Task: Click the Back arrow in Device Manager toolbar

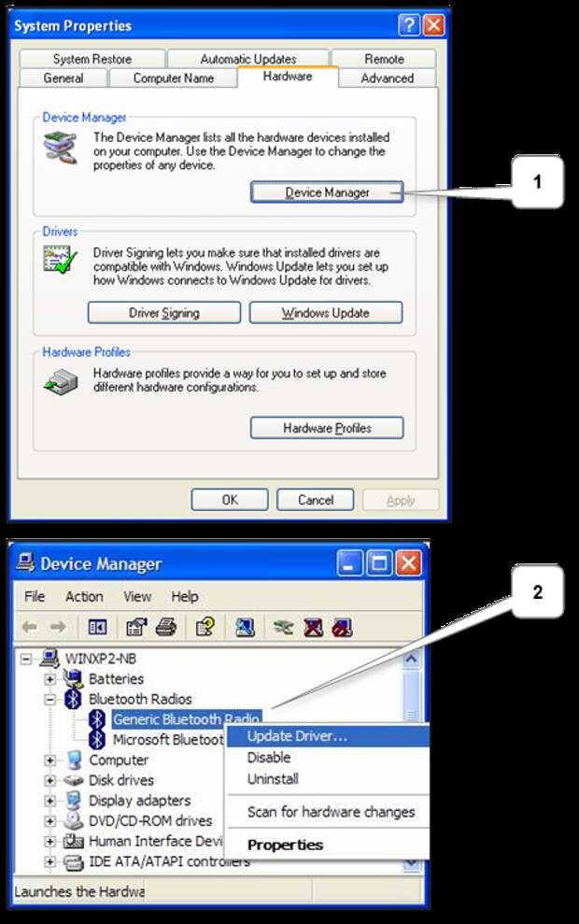Action: pos(30,627)
